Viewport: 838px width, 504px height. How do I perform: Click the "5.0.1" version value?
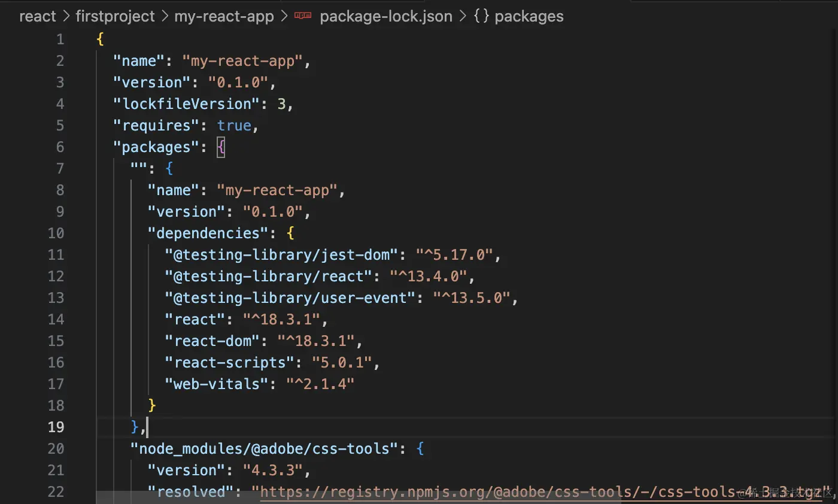pyautogui.click(x=342, y=362)
